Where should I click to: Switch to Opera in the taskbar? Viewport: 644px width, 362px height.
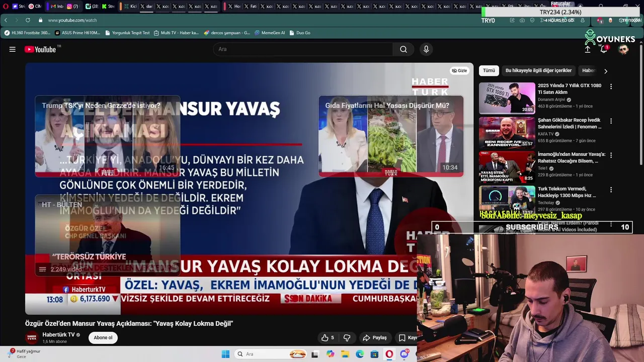point(389,354)
